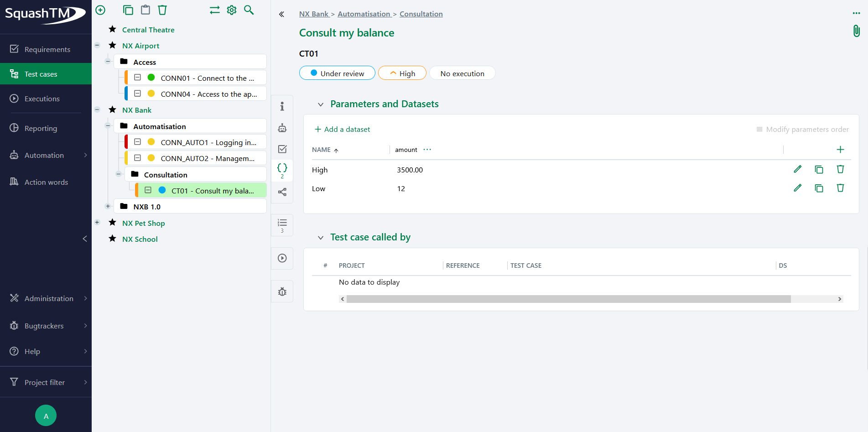Open the three-dot menu of the test case
The height and width of the screenshot is (432, 868).
click(856, 13)
